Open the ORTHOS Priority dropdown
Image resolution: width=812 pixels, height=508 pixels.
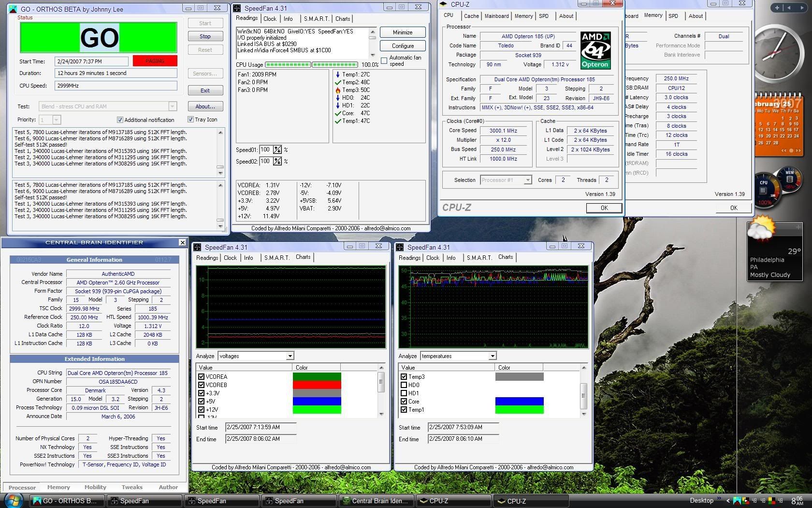click(56, 120)
